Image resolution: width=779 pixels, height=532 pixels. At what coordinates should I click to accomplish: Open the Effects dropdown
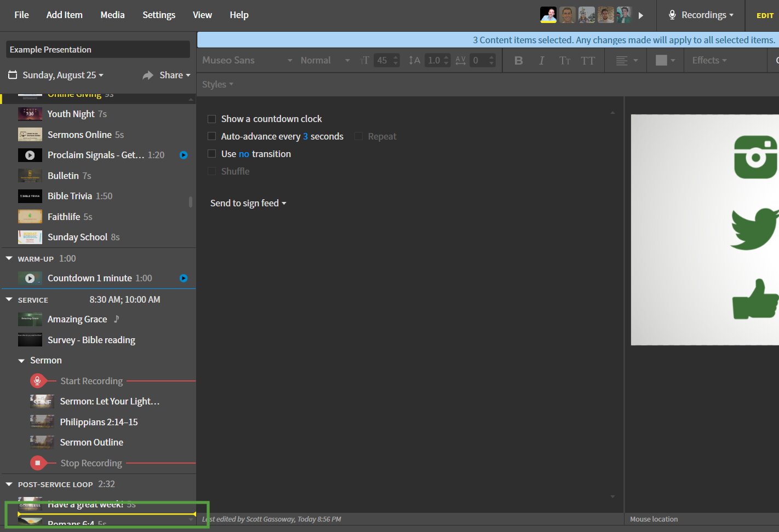point(709,60)
